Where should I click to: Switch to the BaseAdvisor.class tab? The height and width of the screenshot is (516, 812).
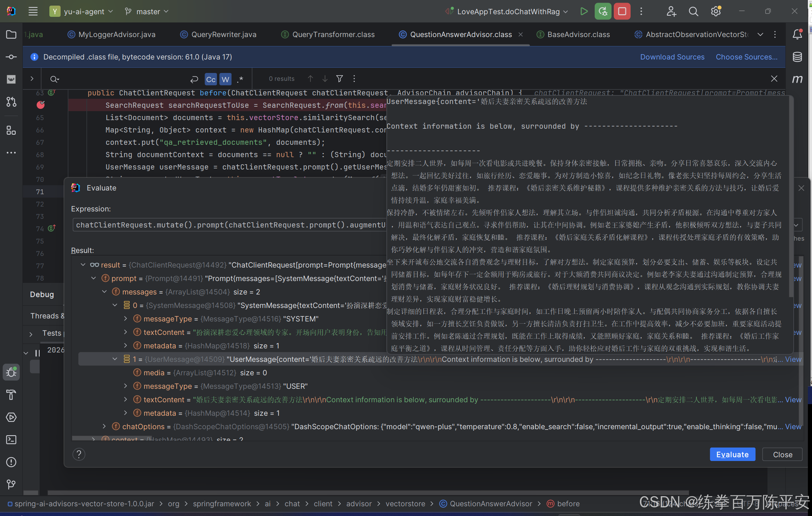pos(578,34)
